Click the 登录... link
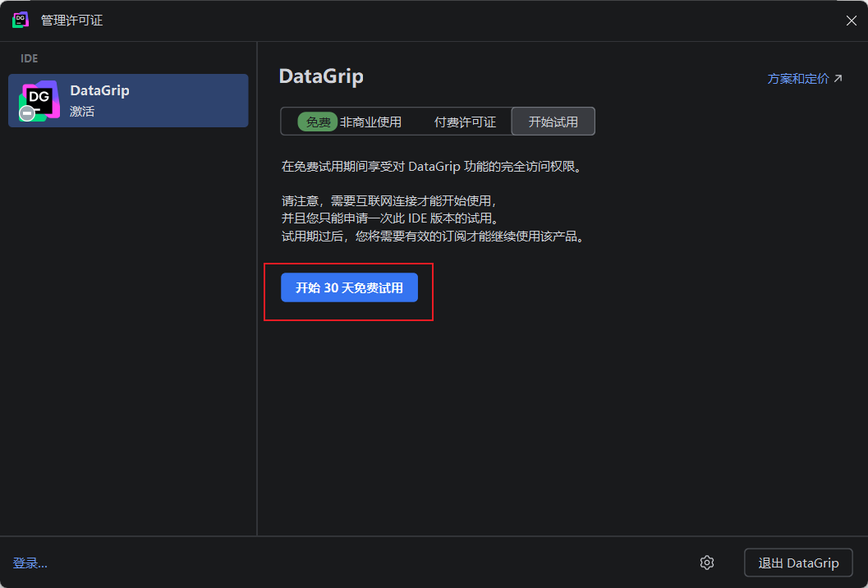The height and width of the screenshot is (588, 868). (x=30, y=563)
